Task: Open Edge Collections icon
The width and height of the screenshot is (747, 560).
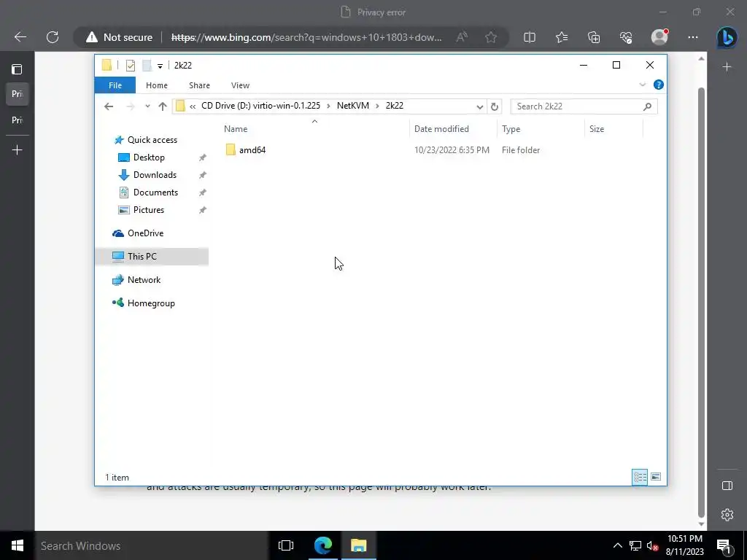Action: [594, 37]
